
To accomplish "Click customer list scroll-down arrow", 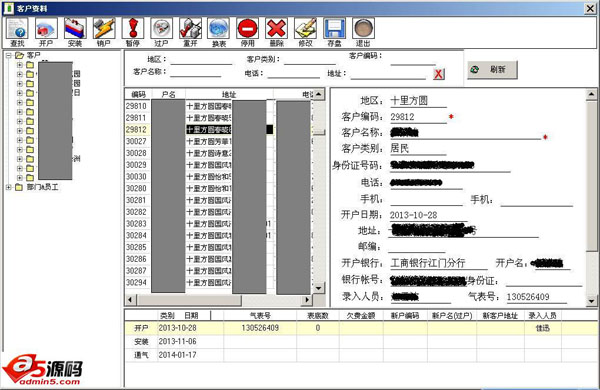I will click(319, 288).
